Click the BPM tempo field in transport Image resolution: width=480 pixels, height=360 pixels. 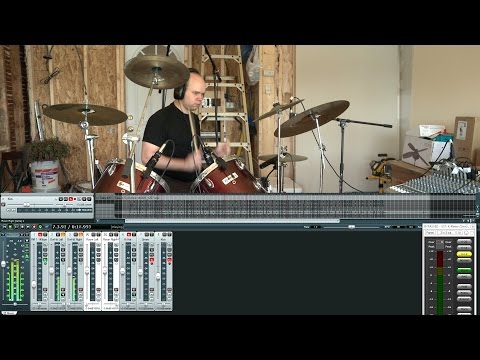(398, 227)
